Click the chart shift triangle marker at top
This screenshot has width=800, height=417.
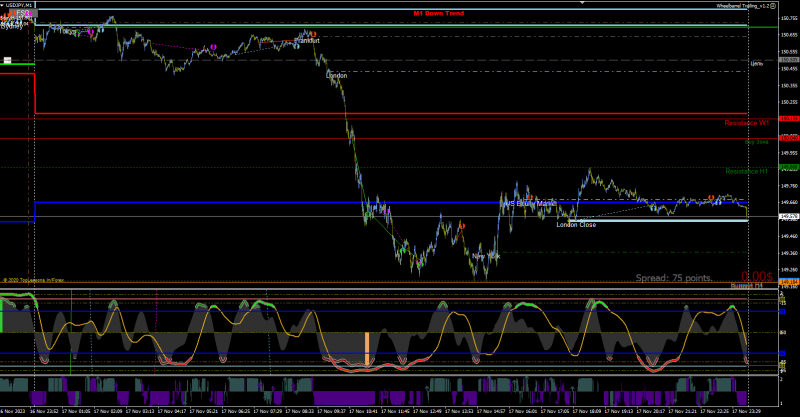tap(582, 3)
